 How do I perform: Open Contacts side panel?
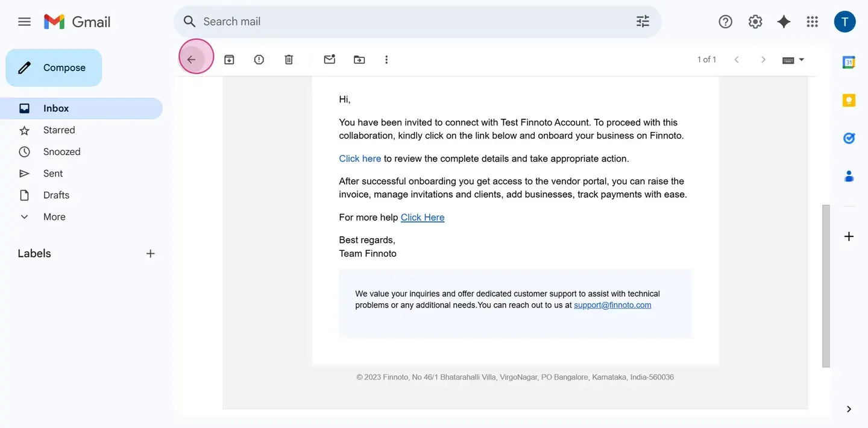pyautogui.click(x=849, y=177)
